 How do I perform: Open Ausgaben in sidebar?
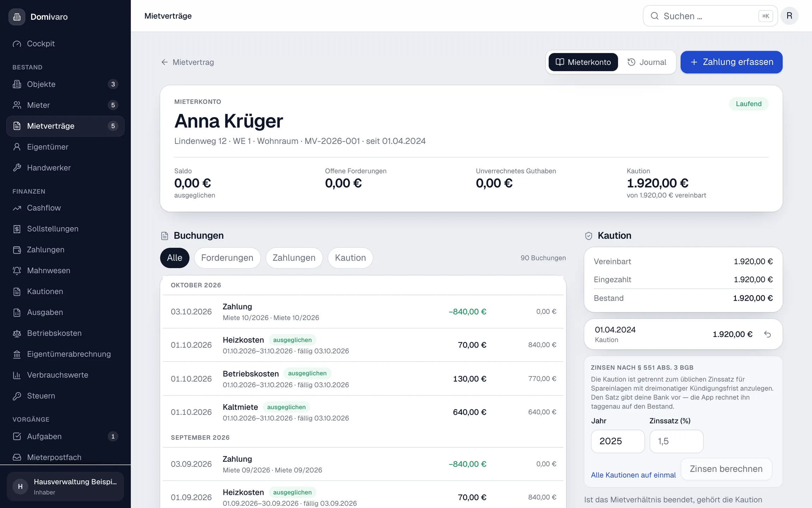pyautogui.click(x=65, y=312)
